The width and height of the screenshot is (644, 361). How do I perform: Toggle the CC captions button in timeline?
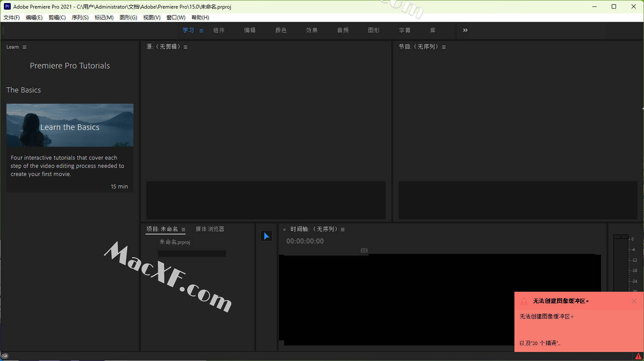364,250
